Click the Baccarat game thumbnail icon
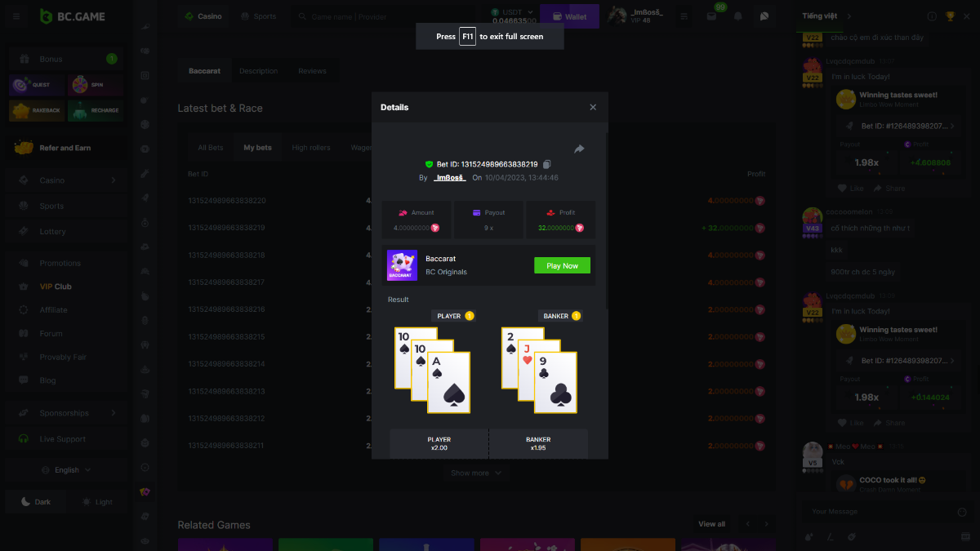Viewport: 980px width, 551px height. (402, 265)
